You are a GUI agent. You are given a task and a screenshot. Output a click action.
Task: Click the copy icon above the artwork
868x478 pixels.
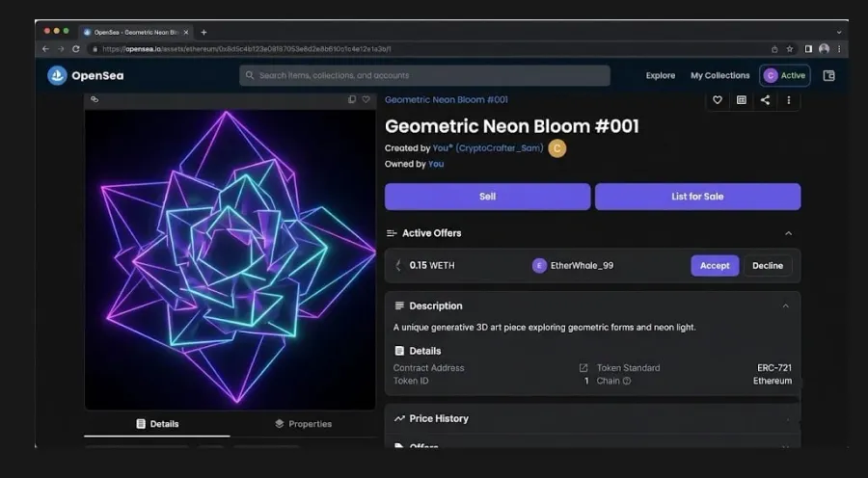coord(351,99)
